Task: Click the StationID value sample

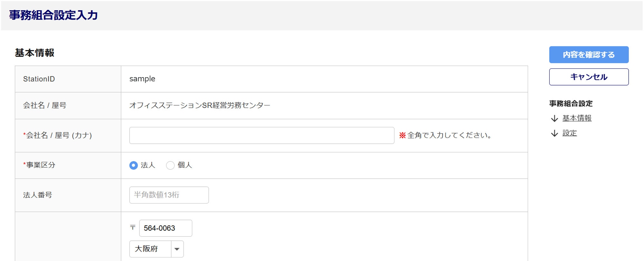Action: [x=142, y=79]
